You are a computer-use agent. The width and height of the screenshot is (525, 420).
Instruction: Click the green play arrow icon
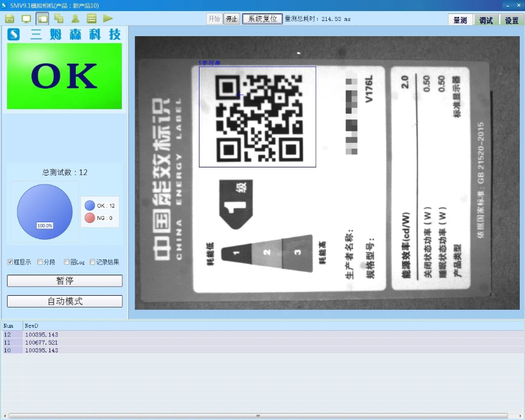click(108, 19)
